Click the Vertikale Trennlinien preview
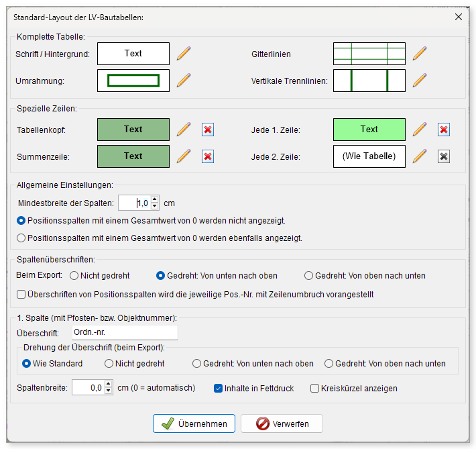Viewport: 476px width, 449px height. coord(369,81)
